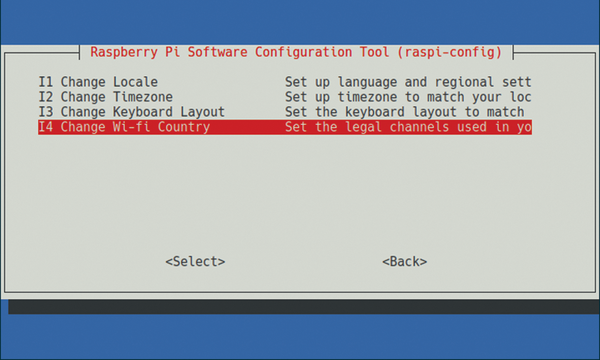
Task: Click the 'I3' item code label
Action: click(46, 112)
